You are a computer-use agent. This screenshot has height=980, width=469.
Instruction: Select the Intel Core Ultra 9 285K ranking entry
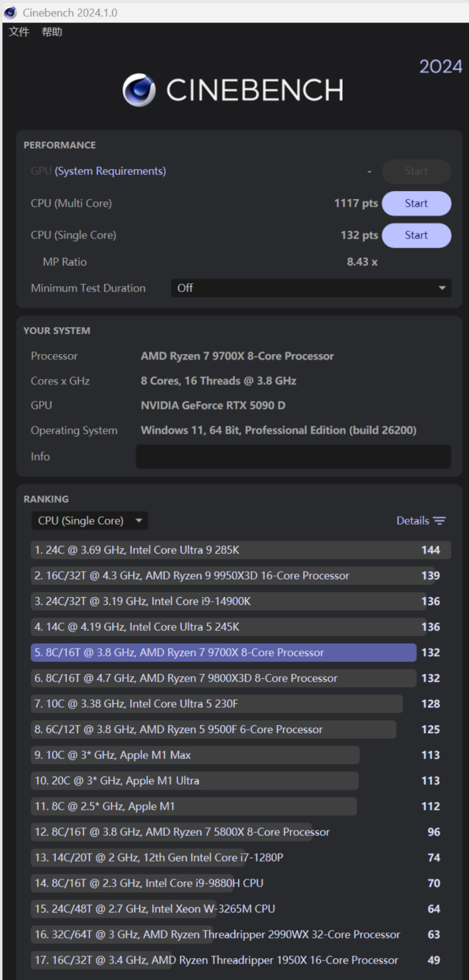pos(225,550)
